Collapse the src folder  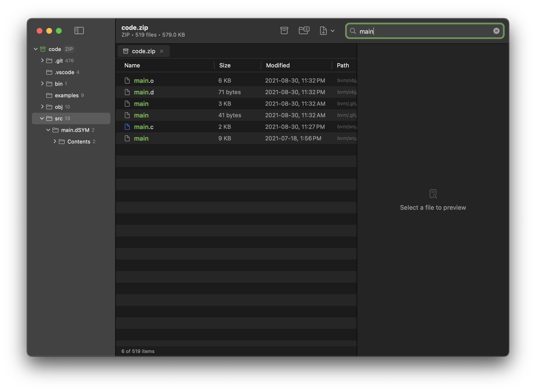click(x=42, y=118)
